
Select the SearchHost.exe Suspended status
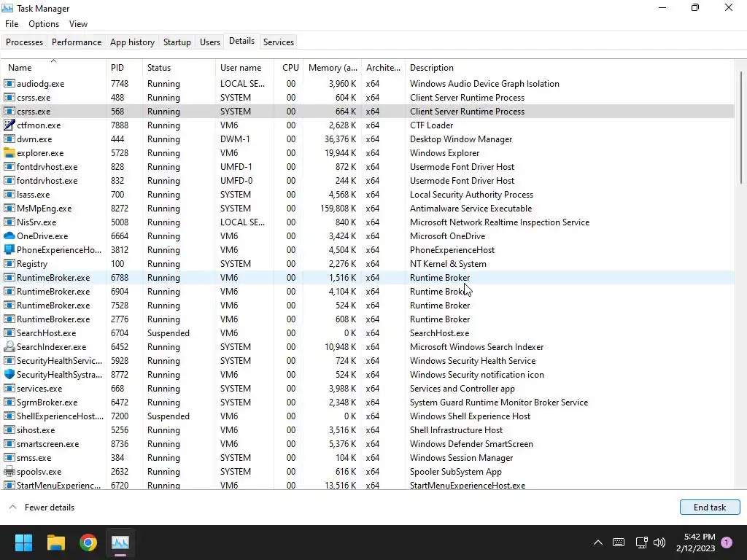point(169,332)
